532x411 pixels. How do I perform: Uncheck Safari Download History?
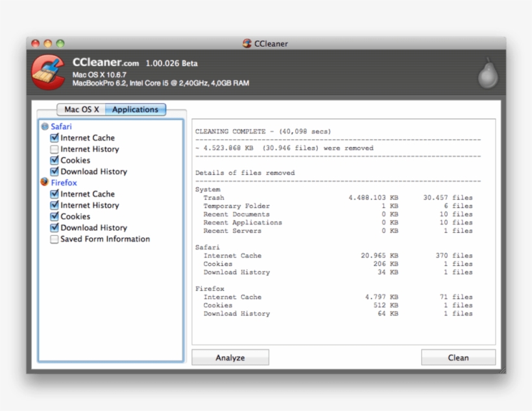click(54, 171)
